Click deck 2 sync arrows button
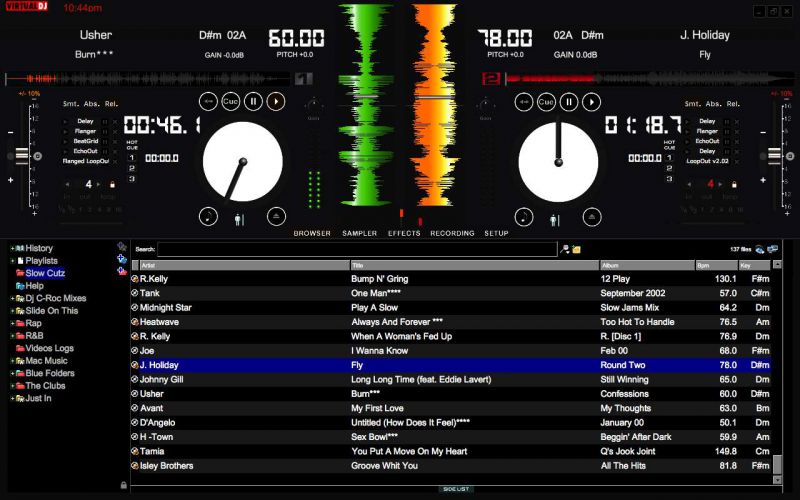800x500 pixels. click(x=524, y=102)
